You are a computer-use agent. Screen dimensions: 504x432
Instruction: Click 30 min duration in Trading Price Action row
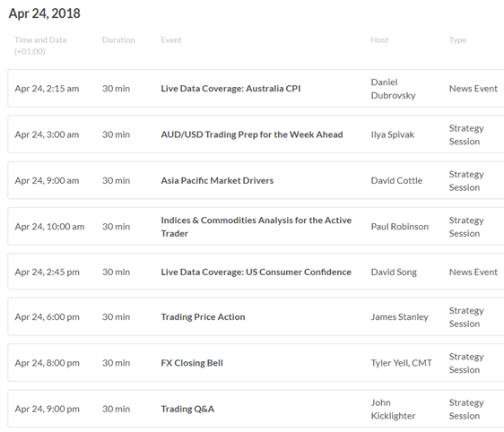click(117, 317)
